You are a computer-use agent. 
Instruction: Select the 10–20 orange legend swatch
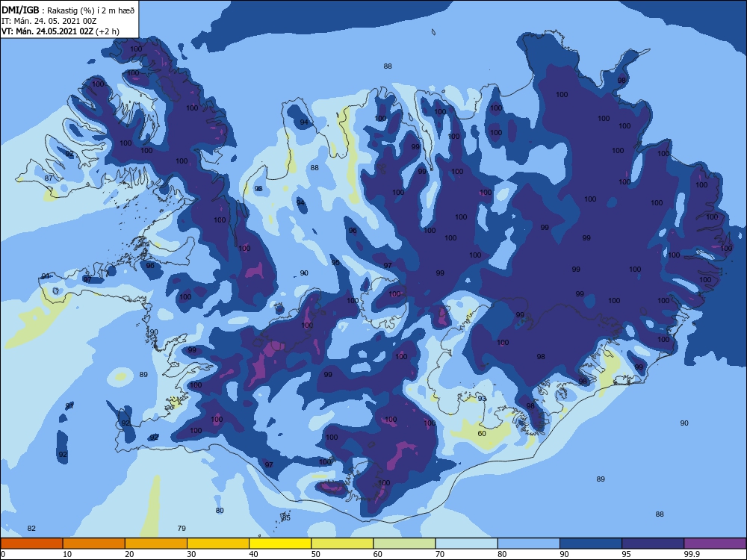94,544
